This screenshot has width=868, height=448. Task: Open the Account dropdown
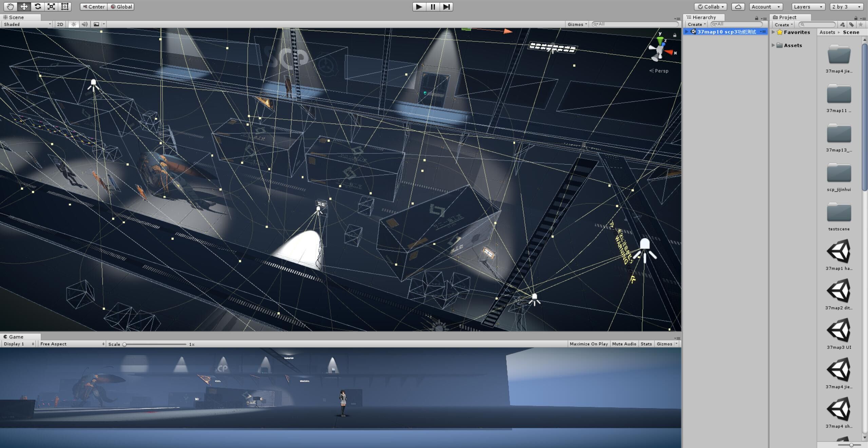pyautogui.click(x=766, y=7)
